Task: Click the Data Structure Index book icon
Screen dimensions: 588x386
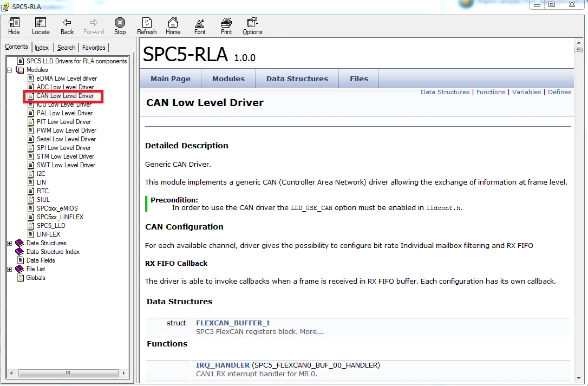Action: 19,252
